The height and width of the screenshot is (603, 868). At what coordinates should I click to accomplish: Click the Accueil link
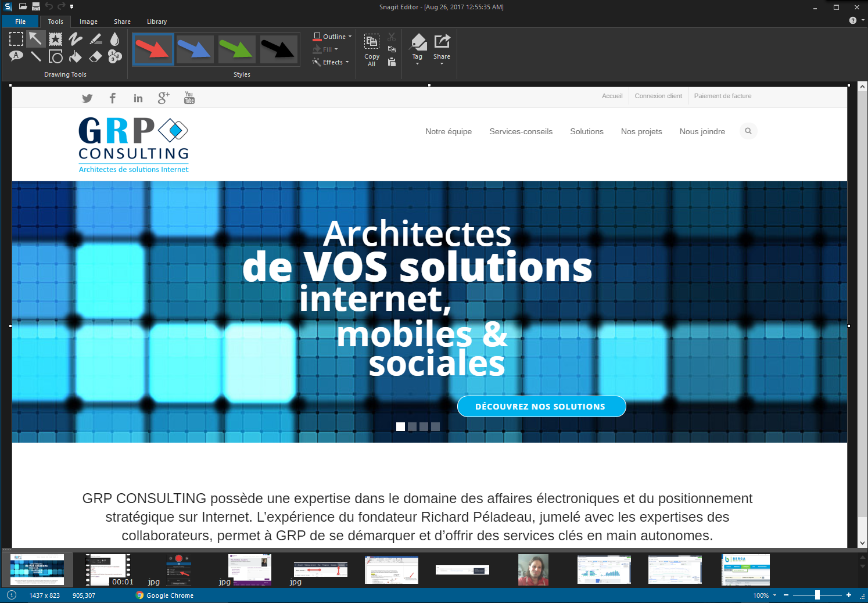(612, 96)
